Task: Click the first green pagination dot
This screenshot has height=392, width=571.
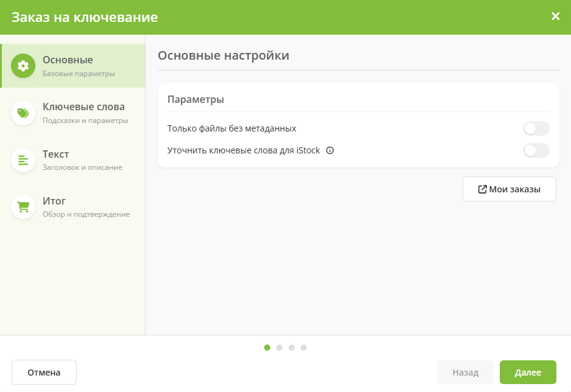Action: [x=267, y=348]
